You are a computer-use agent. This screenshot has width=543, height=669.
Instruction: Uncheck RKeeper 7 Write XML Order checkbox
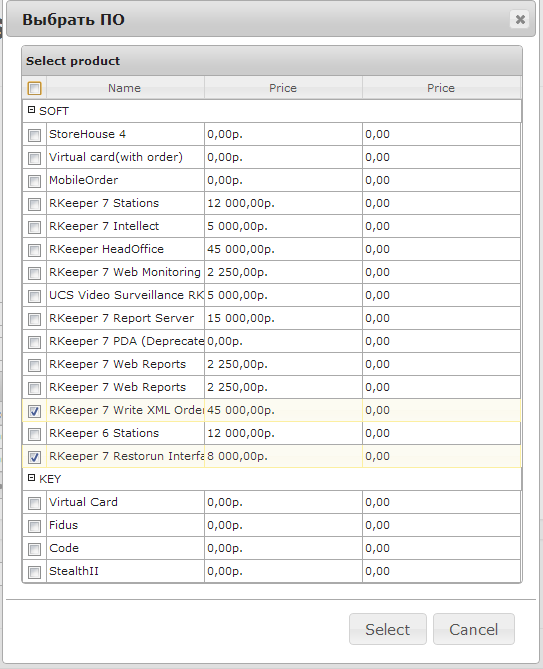pyautogui.click(x=35, y=411)
